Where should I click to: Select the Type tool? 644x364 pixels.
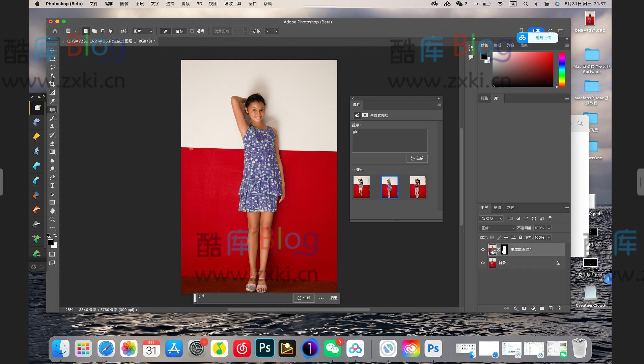pyautogui.click(x=52, y=186)
